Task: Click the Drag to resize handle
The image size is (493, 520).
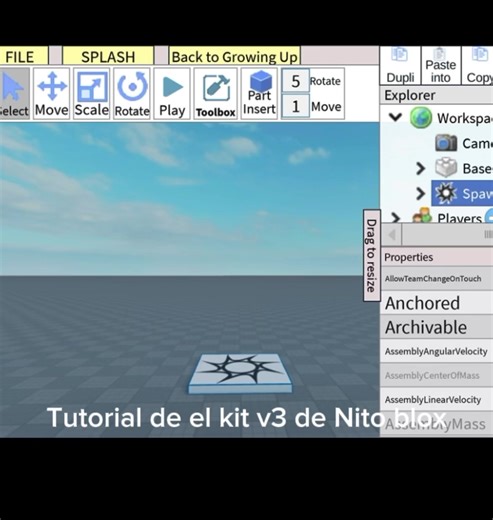Action: click(x=372, y=256)
